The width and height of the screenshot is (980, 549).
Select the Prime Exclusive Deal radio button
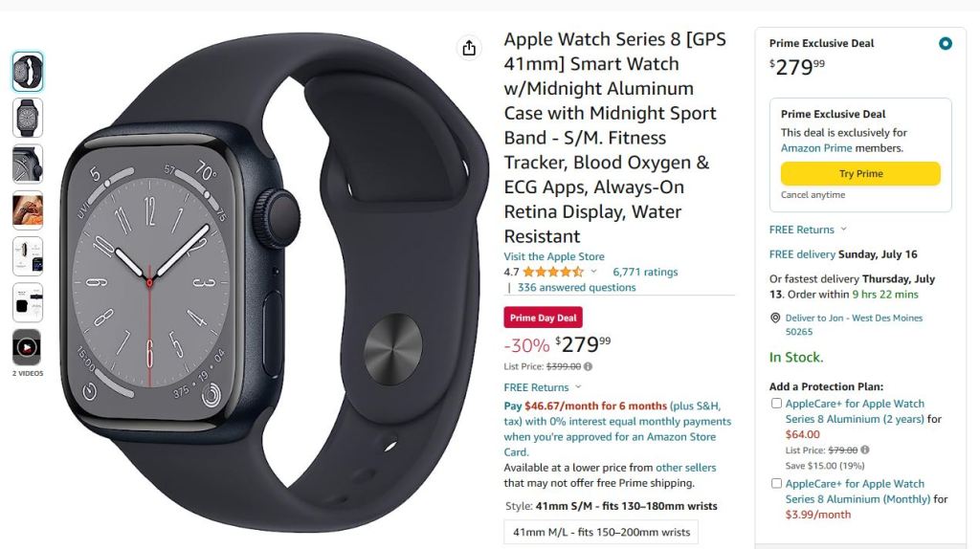[945, 44]
